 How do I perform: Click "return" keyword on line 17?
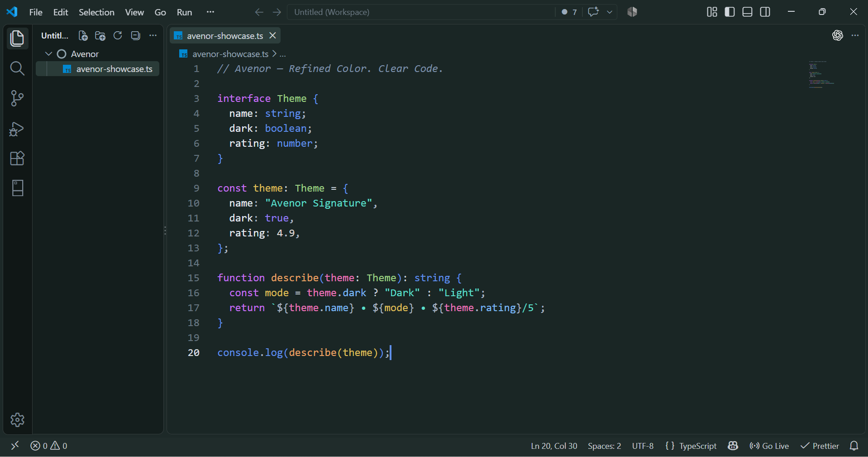247,308
